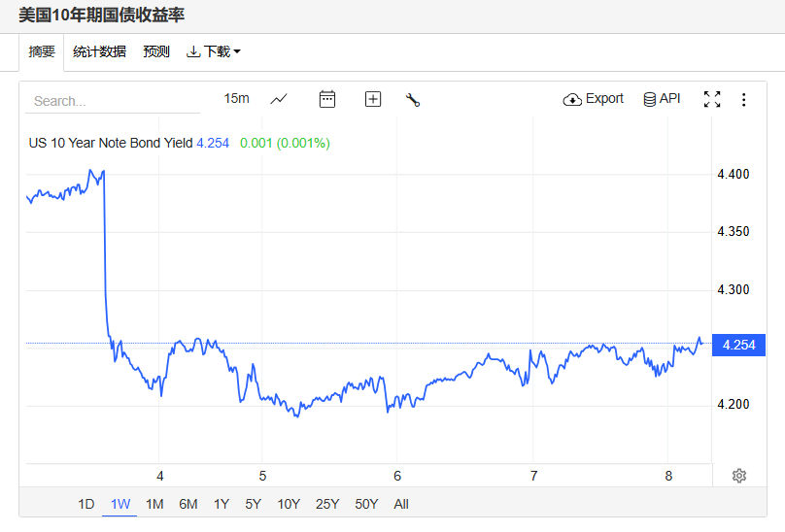Open the three-dot more options menu

coord(744,99)
